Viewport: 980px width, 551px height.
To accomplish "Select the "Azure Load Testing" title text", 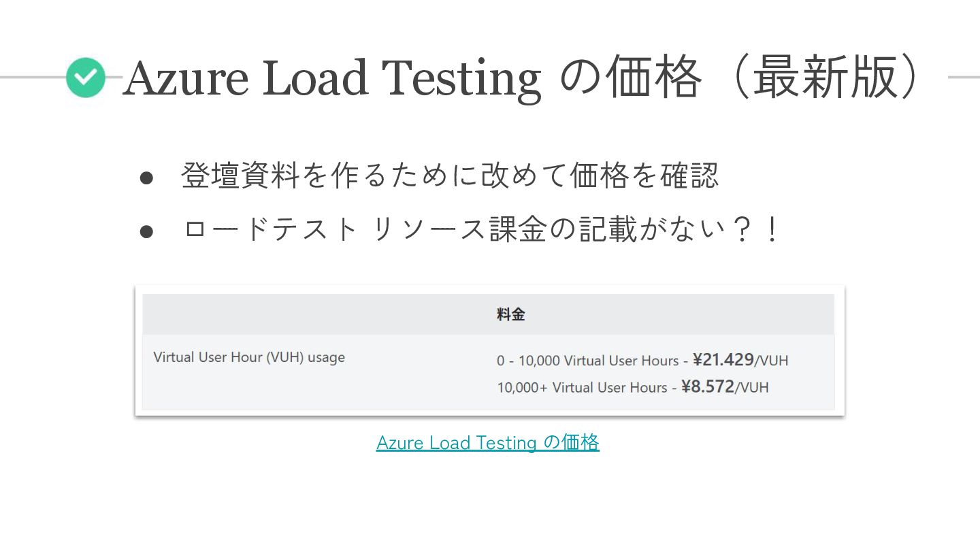I will click(x=332, y=78).
